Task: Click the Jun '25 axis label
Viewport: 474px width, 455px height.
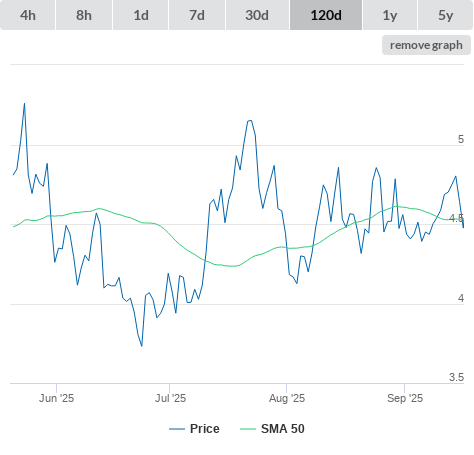Action: [x=56, y=398]
